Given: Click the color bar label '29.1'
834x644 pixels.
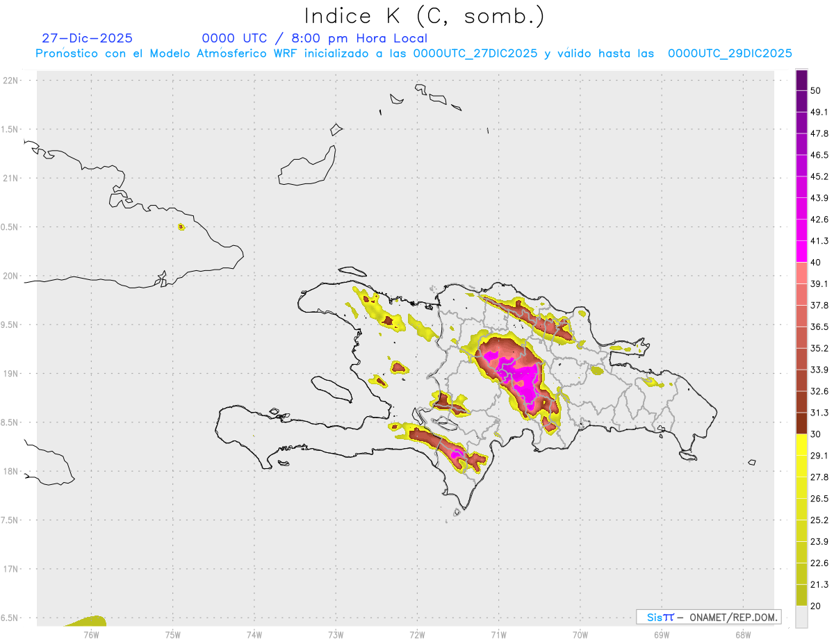Looking at the screenshot, I should click(819, 455).
